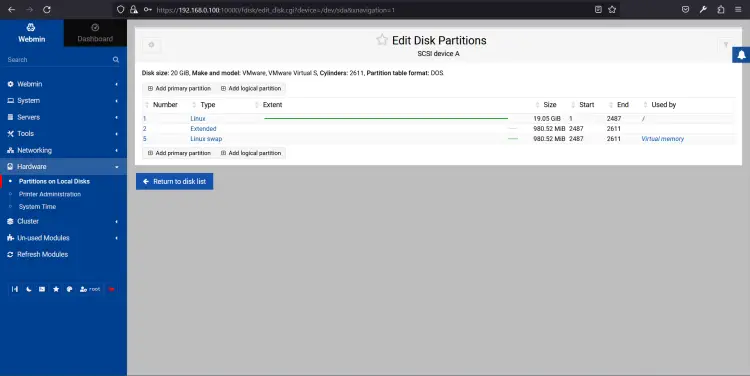
Task: Click the module config gear icon
Action: pyautogui.click(x=152, y=45)
